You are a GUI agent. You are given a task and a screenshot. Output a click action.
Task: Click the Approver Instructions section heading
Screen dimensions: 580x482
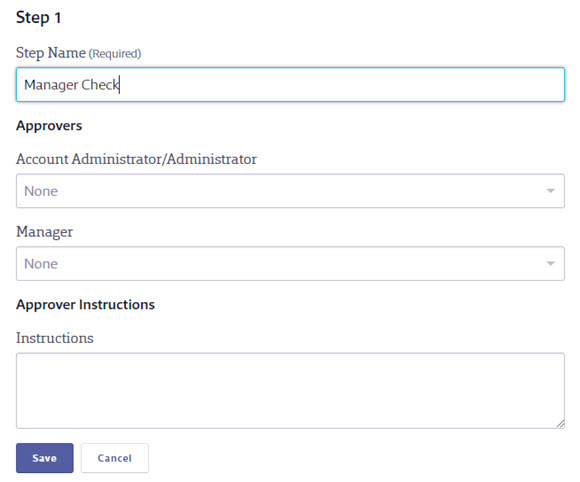[x=85, y=304]
